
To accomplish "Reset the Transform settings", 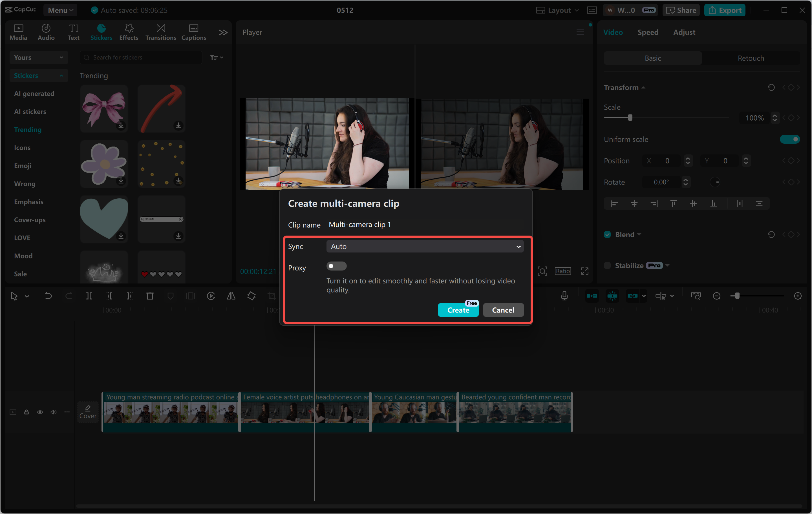I will click(771, 87).
